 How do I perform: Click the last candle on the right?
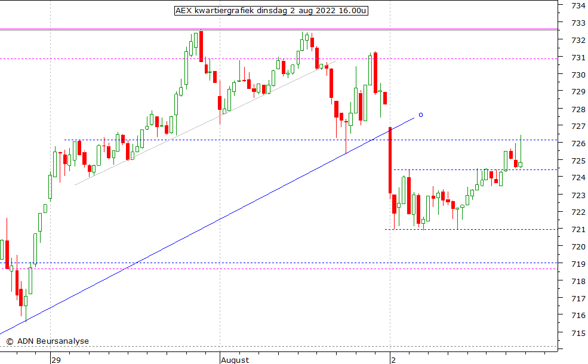pyautogui.click(x=521, y=164)
